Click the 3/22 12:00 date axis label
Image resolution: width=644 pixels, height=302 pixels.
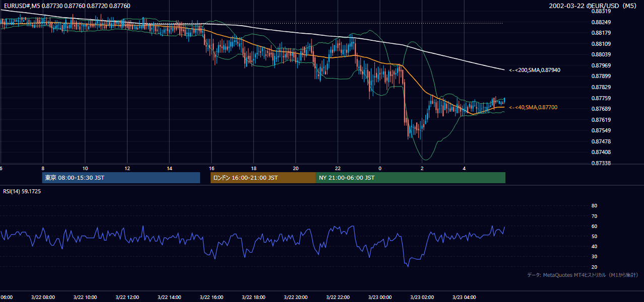127,297
